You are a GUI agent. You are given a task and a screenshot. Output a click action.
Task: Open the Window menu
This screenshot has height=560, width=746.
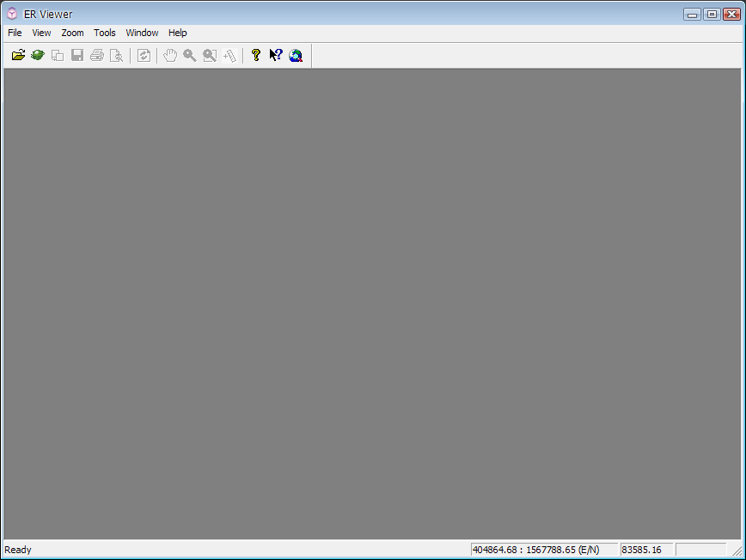[x=142, y=33]
